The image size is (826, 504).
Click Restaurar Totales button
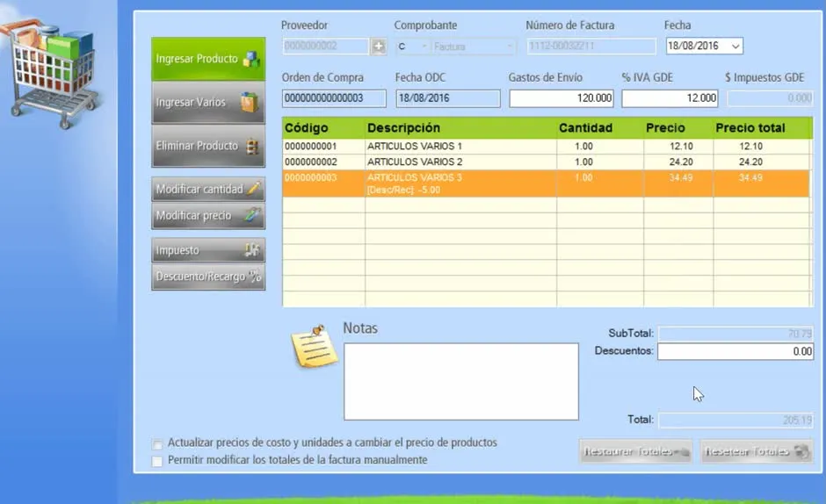636,451
